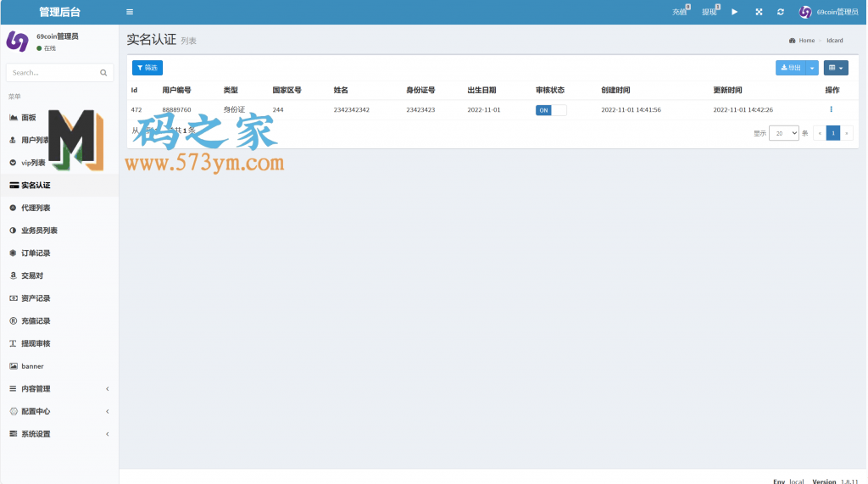Open column selector grid dropdown

(836, 68)
